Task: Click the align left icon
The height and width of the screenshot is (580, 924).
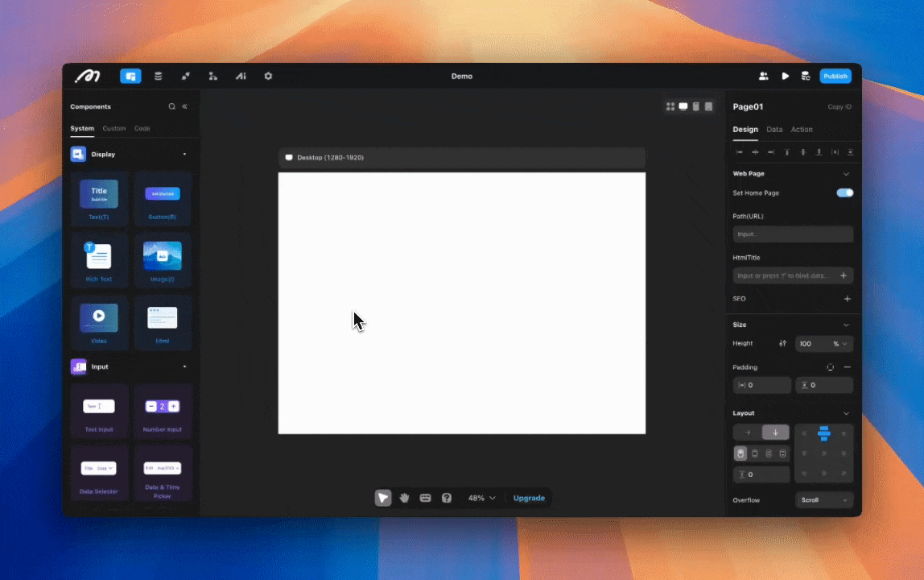Action: [739, 152]
